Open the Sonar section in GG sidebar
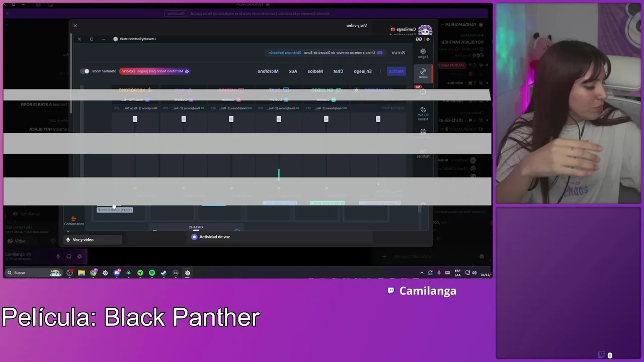The width and height of the screenshot is (644, 362). coord(423,73)
